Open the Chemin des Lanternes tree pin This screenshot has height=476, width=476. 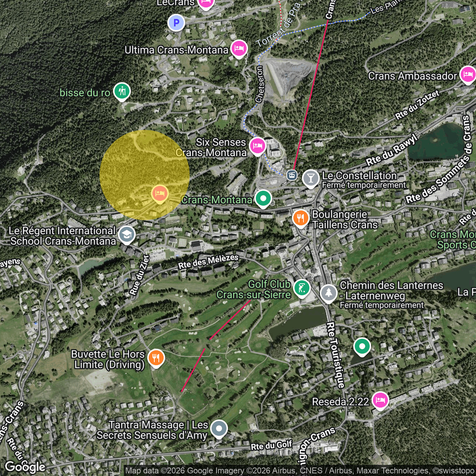click(x=328, y=294)
